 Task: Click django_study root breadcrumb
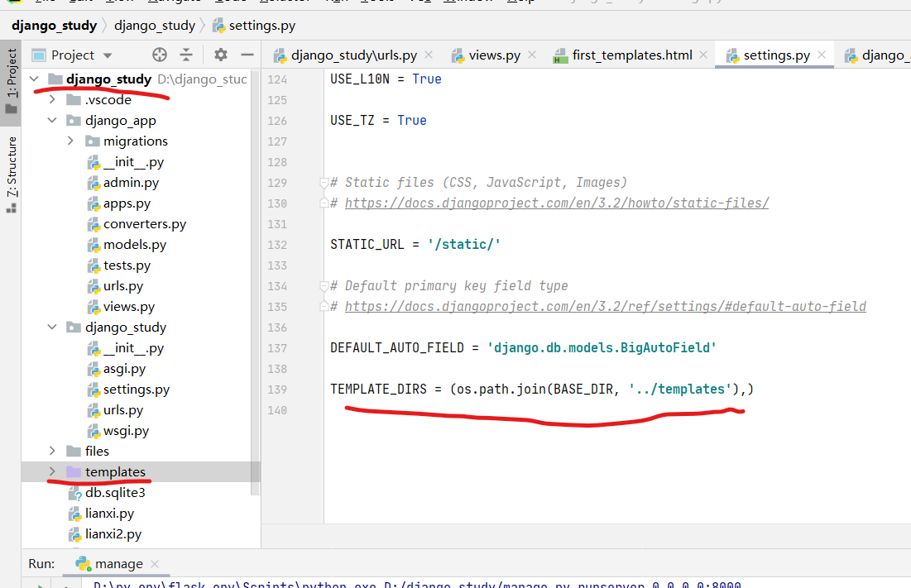click(x=54, y=26)
